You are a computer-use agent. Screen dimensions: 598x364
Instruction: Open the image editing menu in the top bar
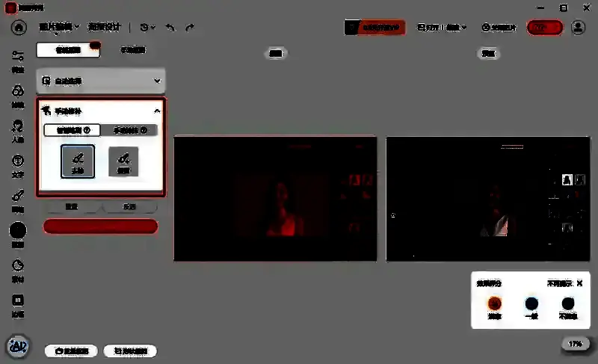pyautogui.click(x=59, y=27)
